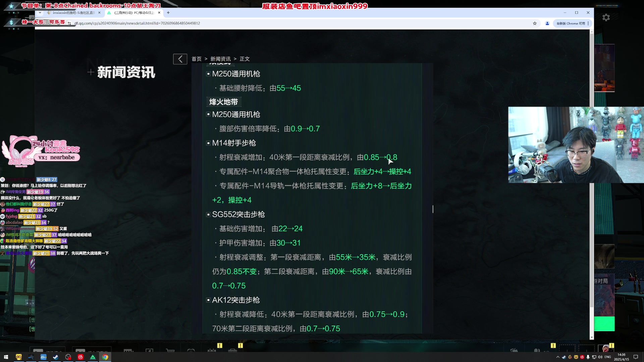Open OBS Studio from the taskbar
Screen dimensions: 644x362
pyautogui.click(x=68, y=357)
